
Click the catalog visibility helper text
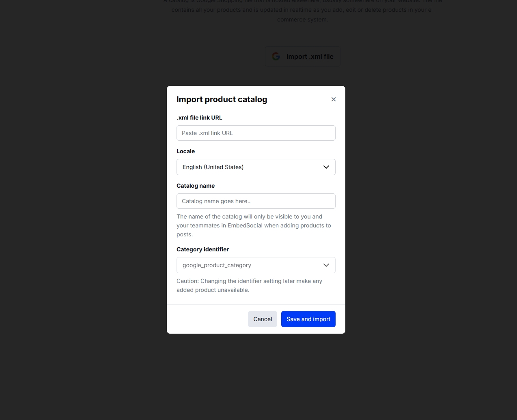tap(254, 225)
